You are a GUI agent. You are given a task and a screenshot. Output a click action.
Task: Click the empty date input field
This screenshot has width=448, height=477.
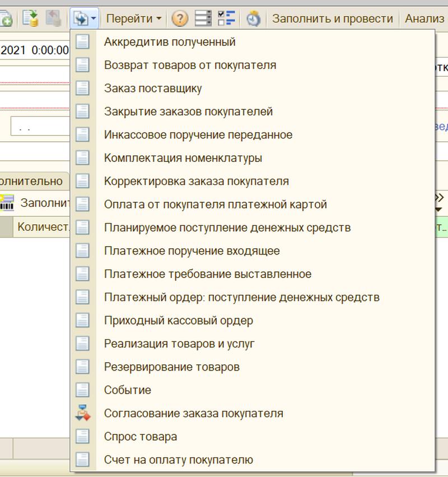(40, 126)
